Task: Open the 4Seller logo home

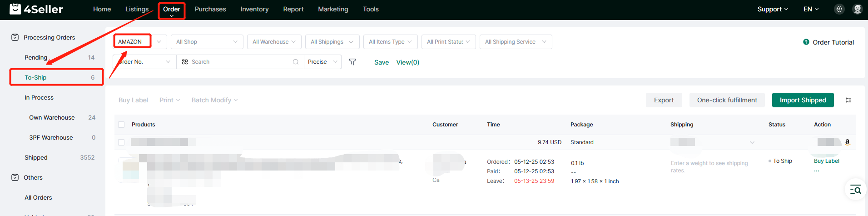Action: [x=36, y=9]
